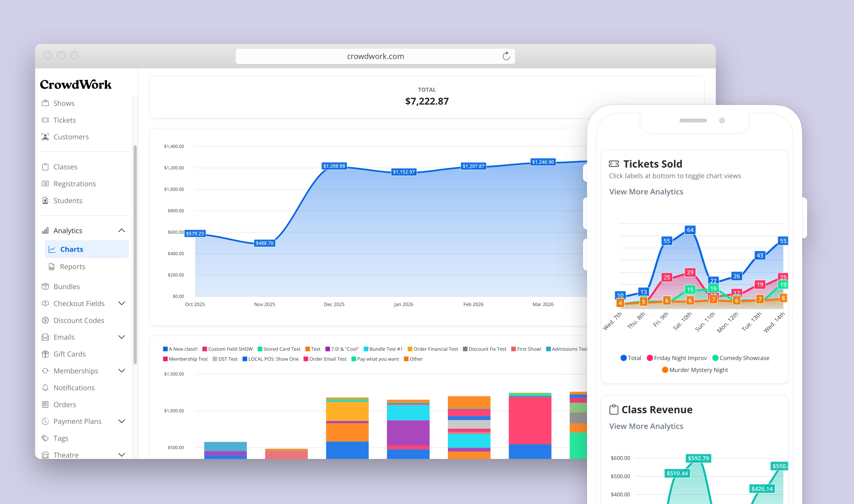Expand the Theatre chevron
This screenshot has height=504, width=854.
(122, 455)
